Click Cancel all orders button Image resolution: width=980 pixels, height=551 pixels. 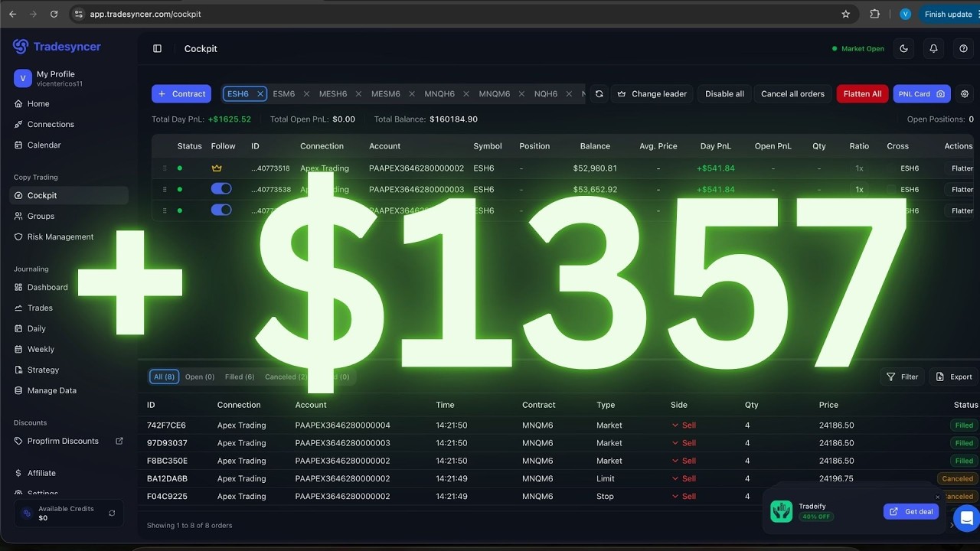[793, 94]
